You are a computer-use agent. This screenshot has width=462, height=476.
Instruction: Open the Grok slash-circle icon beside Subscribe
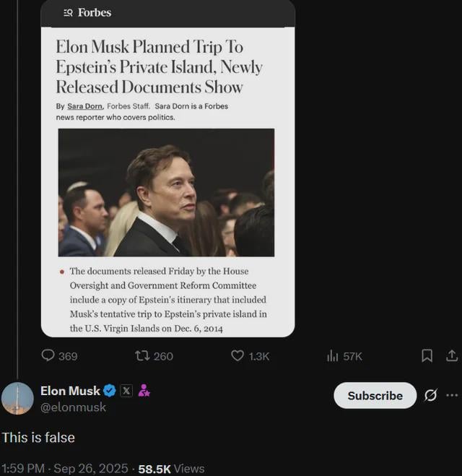click(431, 395)
